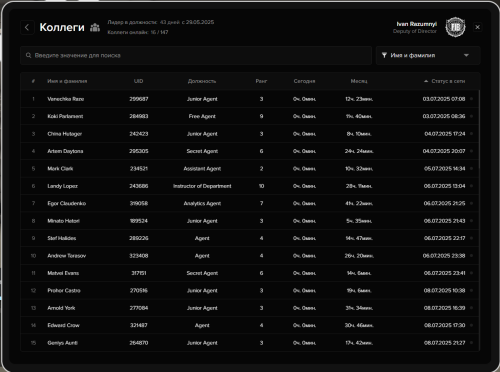Sort by today's online time column
500x372 pixels.
point(304,81)
